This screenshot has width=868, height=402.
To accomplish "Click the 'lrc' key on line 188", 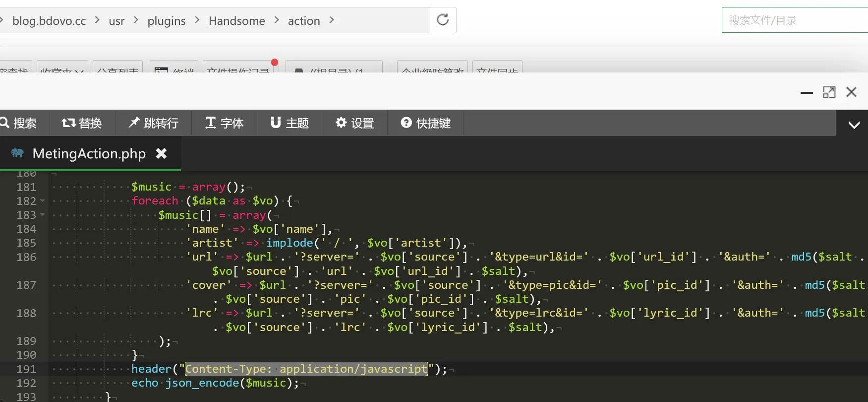I will tap(202, 313).
